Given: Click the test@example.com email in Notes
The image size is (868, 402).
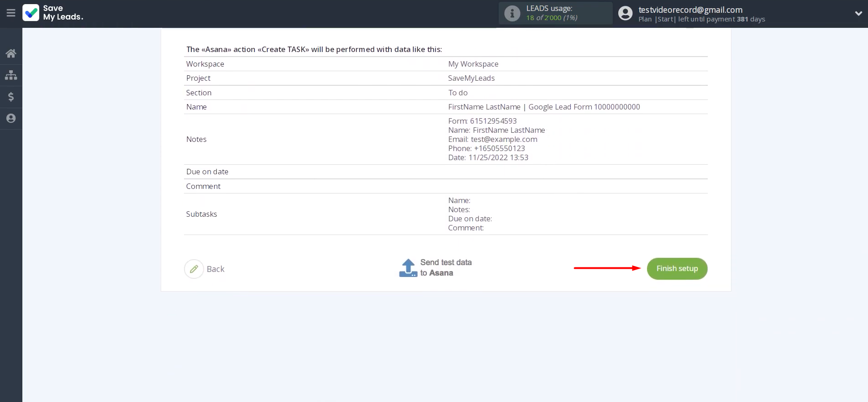Looking at the screenshot, I should 504,139.
